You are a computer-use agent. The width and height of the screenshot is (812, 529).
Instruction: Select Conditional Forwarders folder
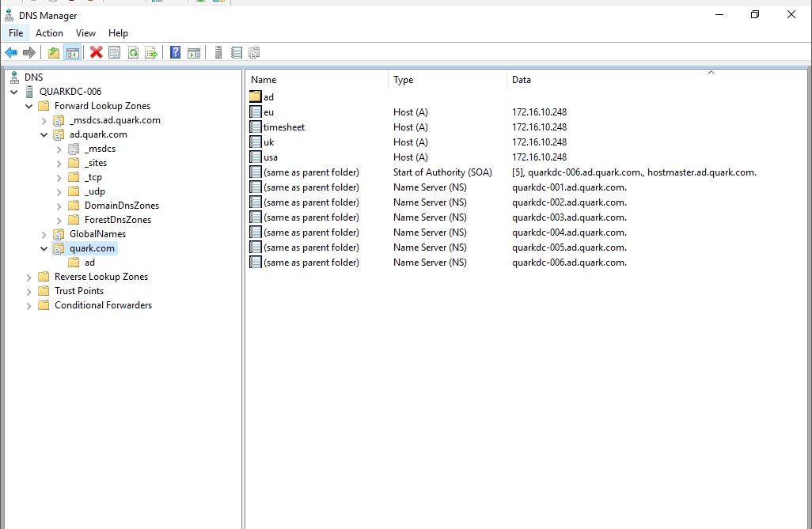coord(104,305)
